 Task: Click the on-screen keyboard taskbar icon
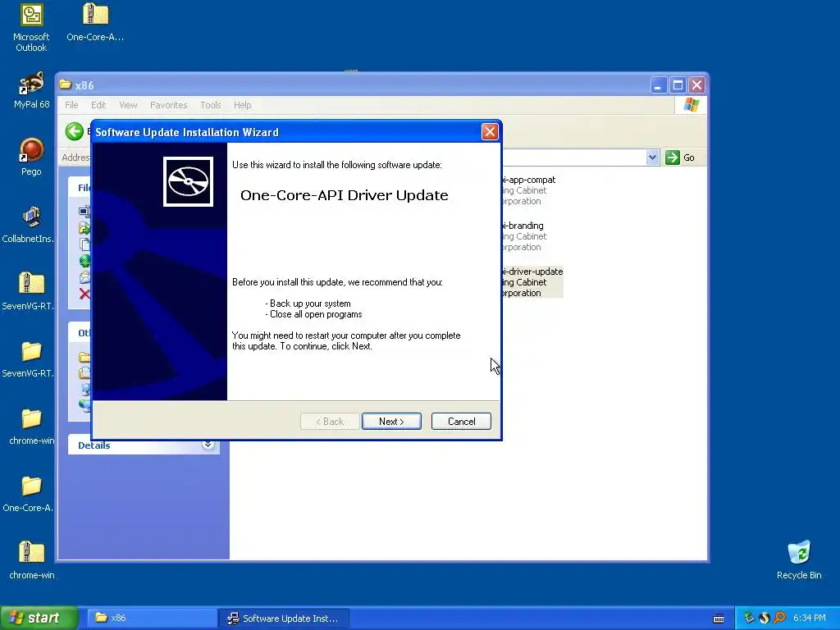pyautogui.click(x=719, y=619)
